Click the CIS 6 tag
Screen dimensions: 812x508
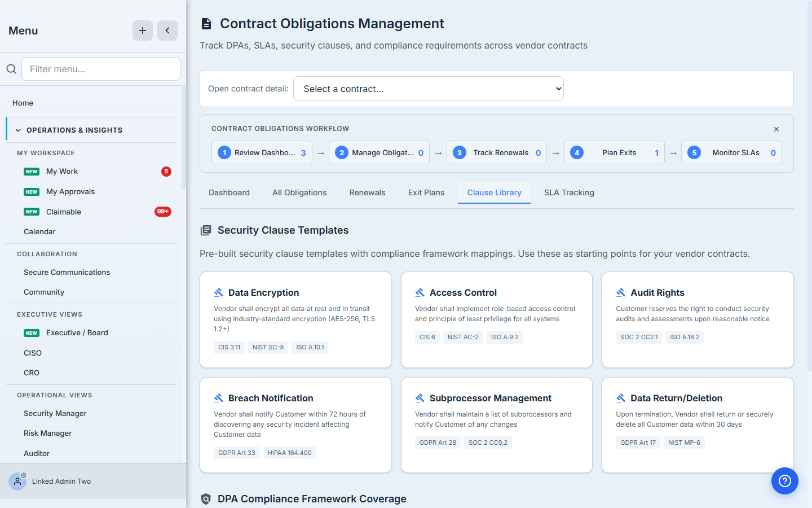point(427,337)
